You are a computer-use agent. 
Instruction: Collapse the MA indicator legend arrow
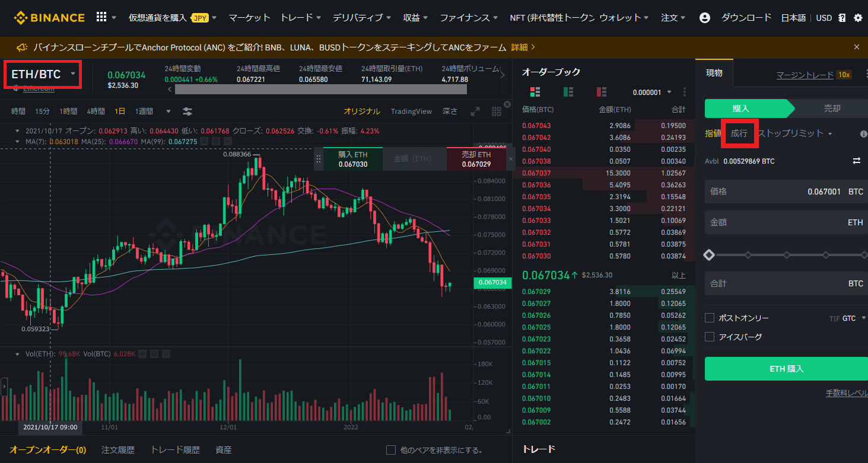pyautogui.click(x=17, y=142)
